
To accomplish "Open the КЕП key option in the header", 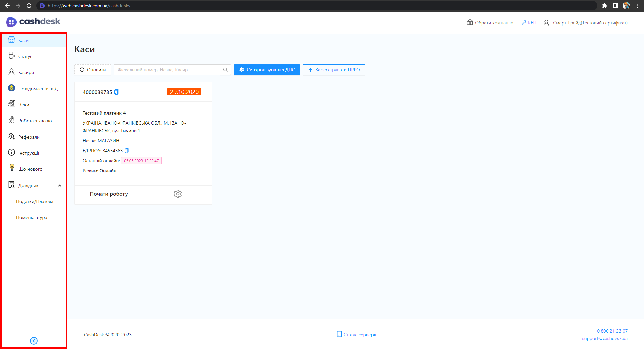I will (529, 23).
